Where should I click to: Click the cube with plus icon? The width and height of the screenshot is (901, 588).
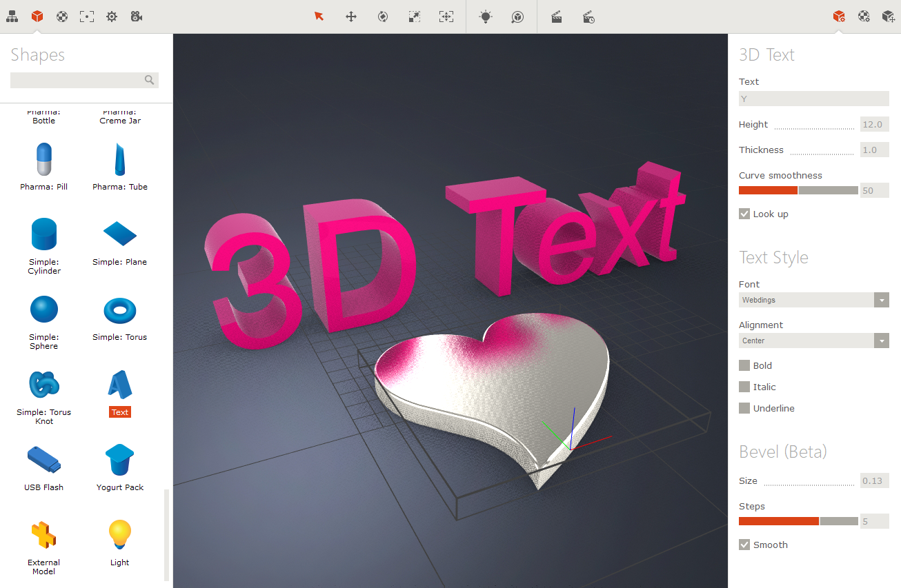[x=889, y=17]
